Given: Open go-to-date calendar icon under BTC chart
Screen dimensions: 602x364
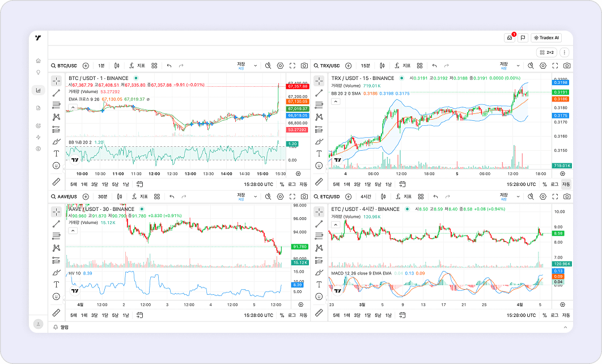Looking at the screenshot, I should (140, 184).
